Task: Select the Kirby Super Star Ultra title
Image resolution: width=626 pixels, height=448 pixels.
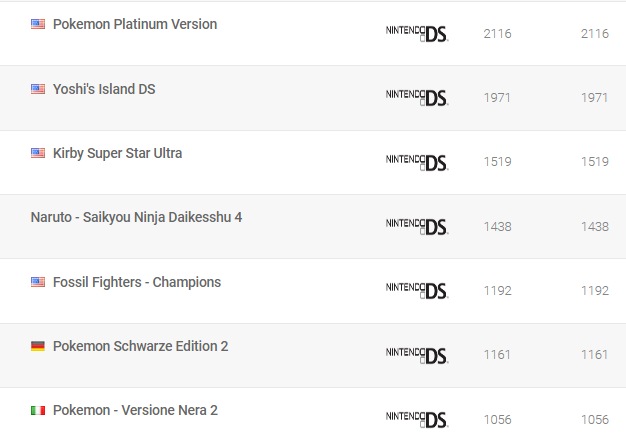Action: 117,153
